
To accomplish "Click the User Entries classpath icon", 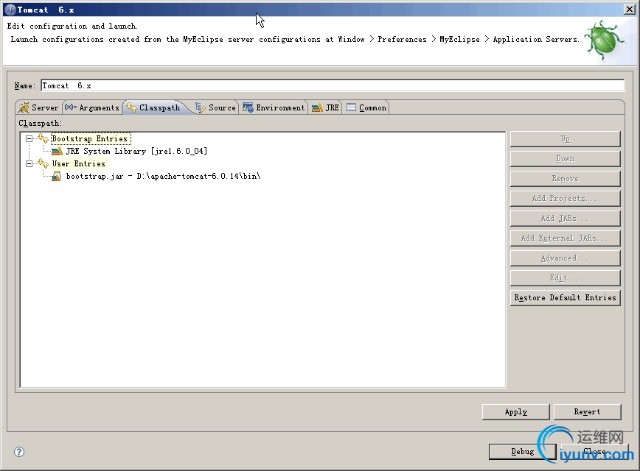I will (43, 164).
